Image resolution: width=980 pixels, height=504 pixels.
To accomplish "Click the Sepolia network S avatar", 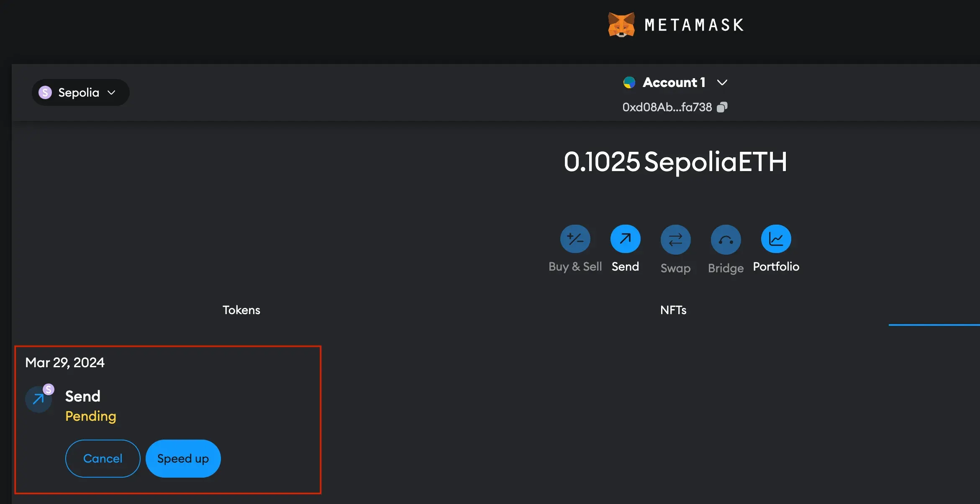I will pos(45,92).
